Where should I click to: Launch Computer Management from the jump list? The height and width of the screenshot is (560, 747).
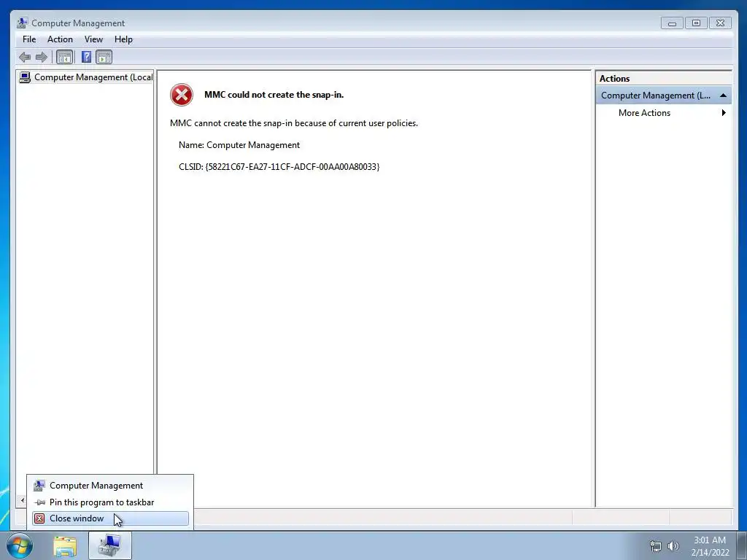(111, 486)
